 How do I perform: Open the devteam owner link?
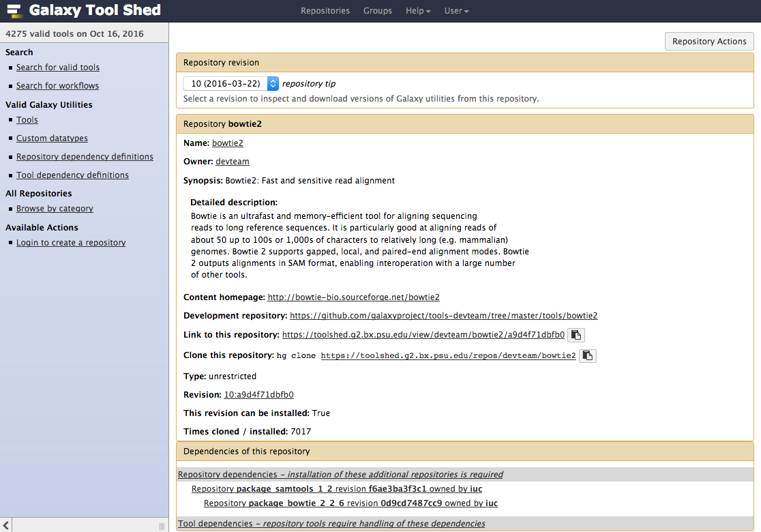pos(233,162)
